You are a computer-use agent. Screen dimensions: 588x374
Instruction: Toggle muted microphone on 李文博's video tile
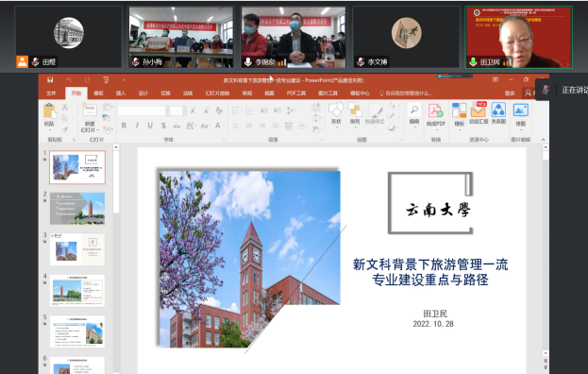[361, 62]
